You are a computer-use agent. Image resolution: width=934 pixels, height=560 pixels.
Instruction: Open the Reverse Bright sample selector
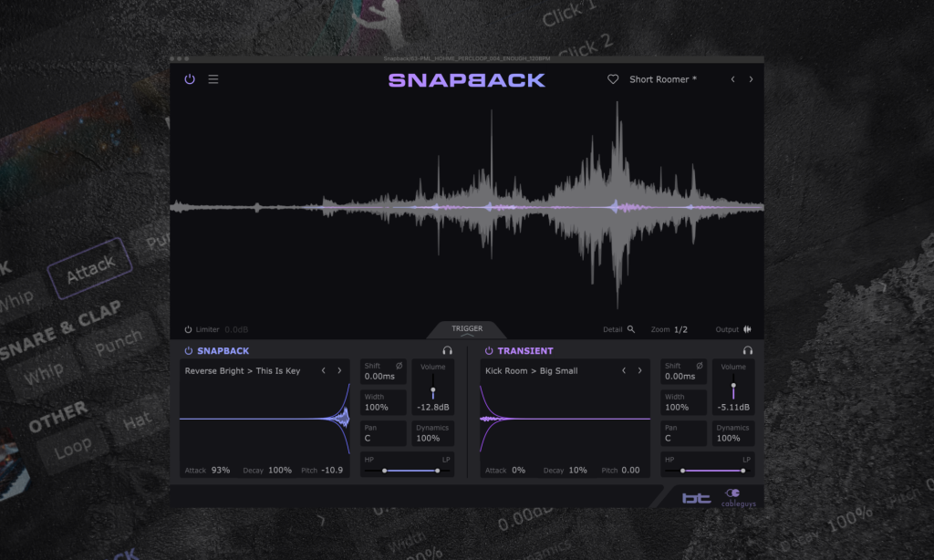pyautogui.click(x=243, y=371)
